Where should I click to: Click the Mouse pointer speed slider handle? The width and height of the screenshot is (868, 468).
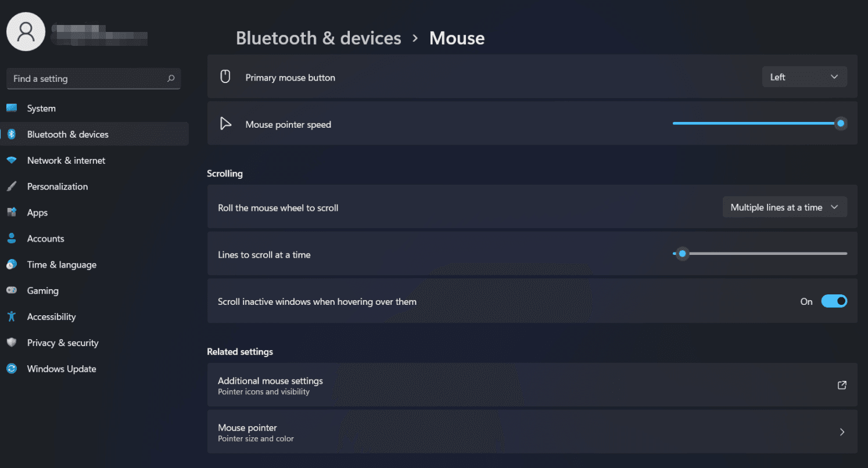pyautogui.click(x=840, y=124)
